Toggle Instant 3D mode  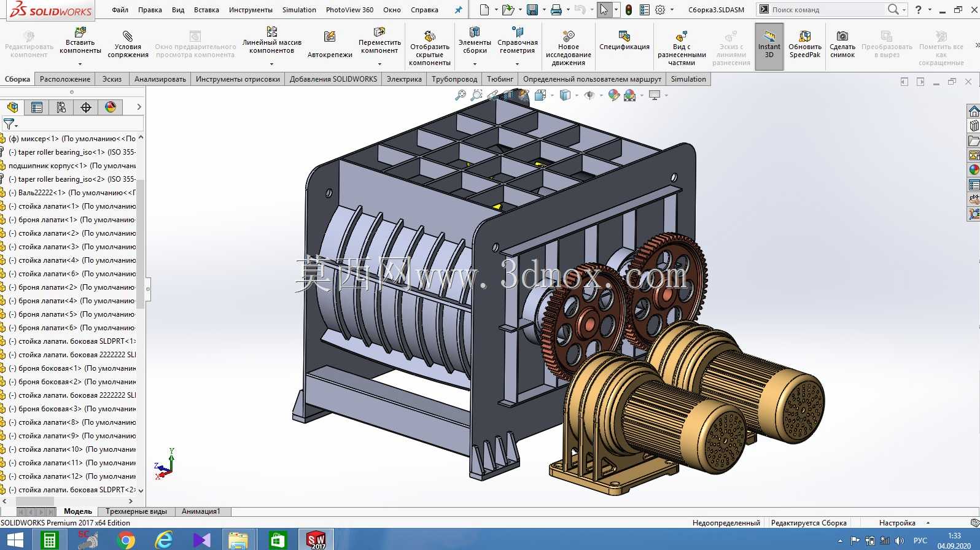click(769, 46)
